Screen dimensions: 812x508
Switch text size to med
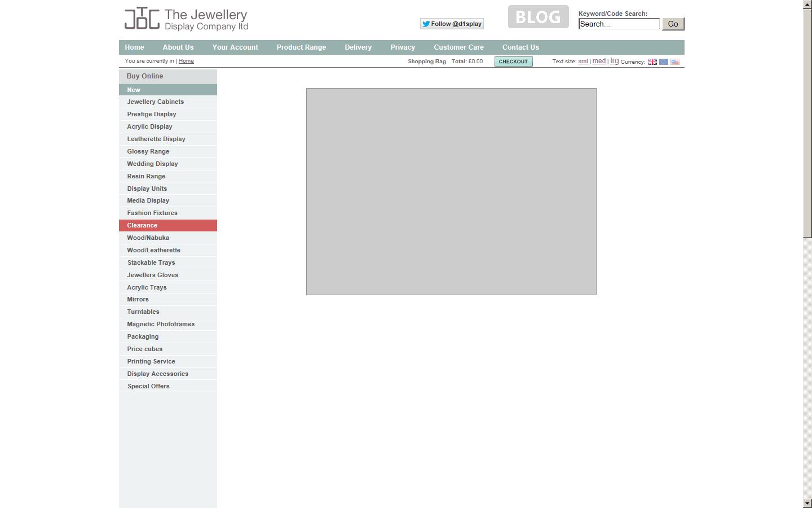pos(599,61)
